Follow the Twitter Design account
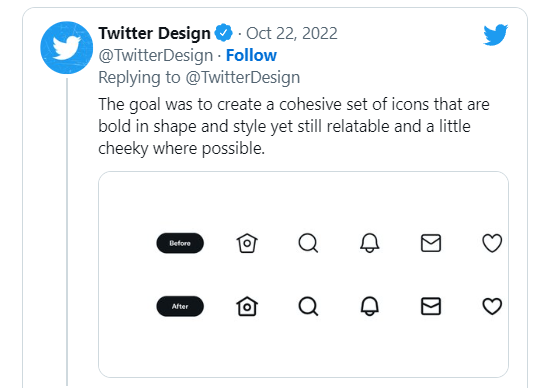Image resolution: width=546 pixels, height=388 pixels. pos(251,55)
